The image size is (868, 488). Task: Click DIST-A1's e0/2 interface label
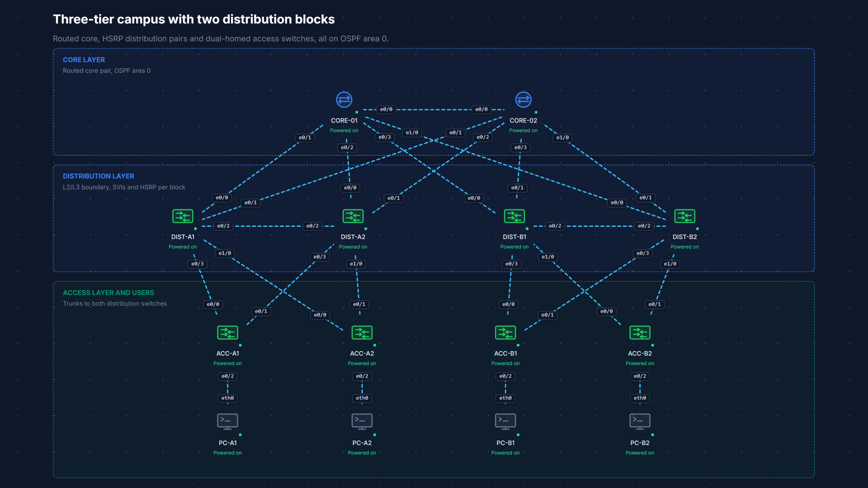pyautogui.click(x=223, y=226)
